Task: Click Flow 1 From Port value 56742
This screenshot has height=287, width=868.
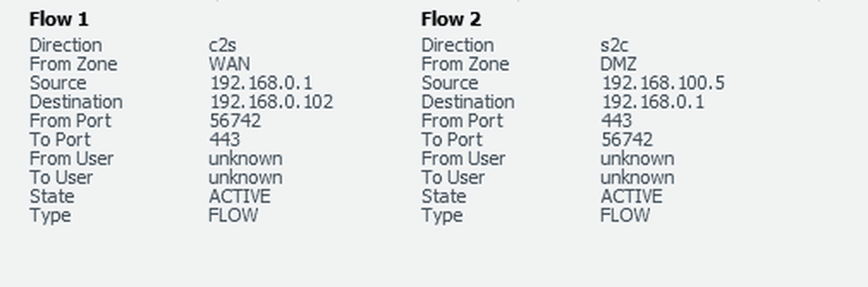Action: click(x=235, y=121)
